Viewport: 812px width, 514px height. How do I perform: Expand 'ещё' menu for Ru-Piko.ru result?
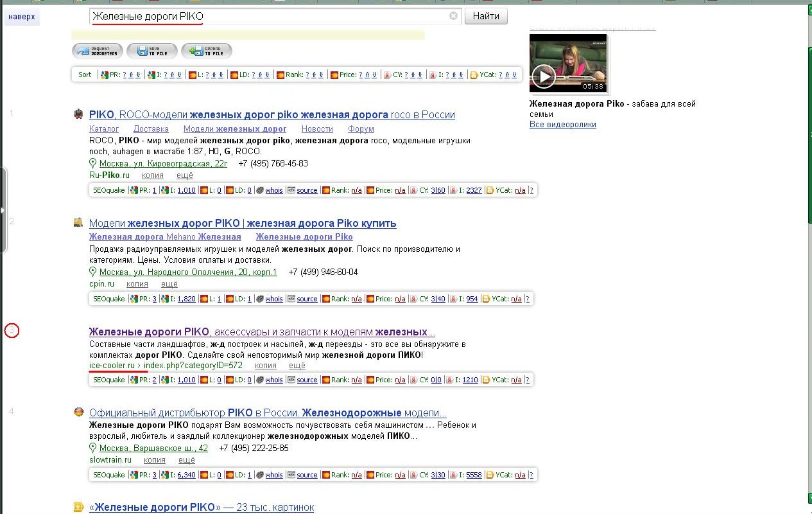tap(186, 175)
